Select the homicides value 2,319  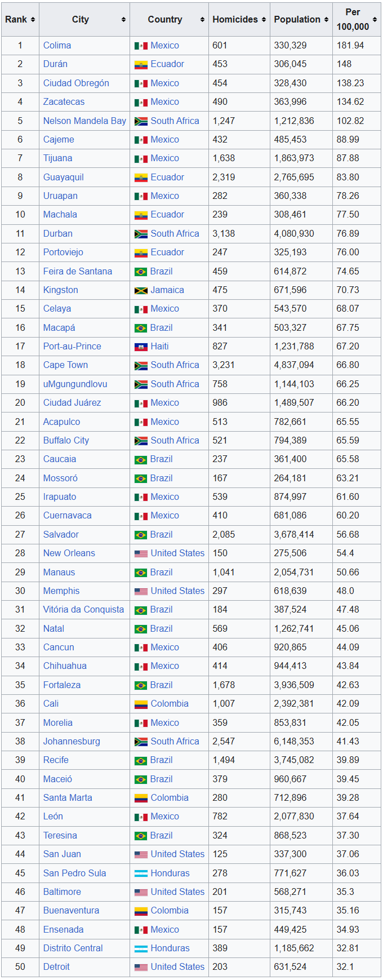224,178
